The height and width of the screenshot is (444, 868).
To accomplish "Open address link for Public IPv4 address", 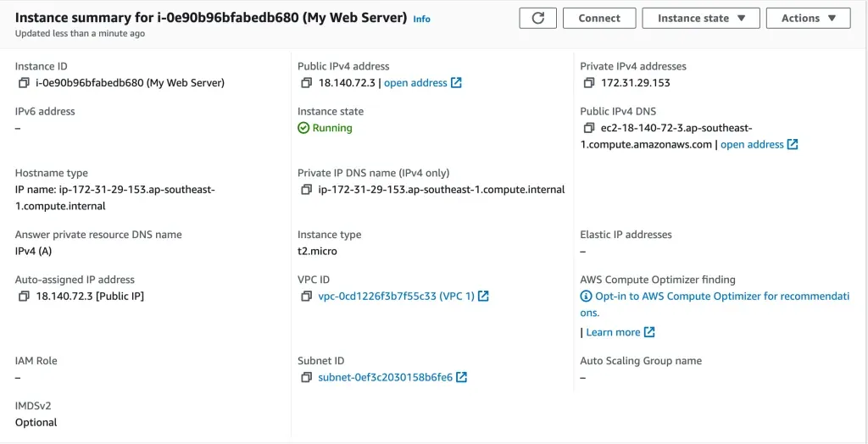I will tap(415, 83).
